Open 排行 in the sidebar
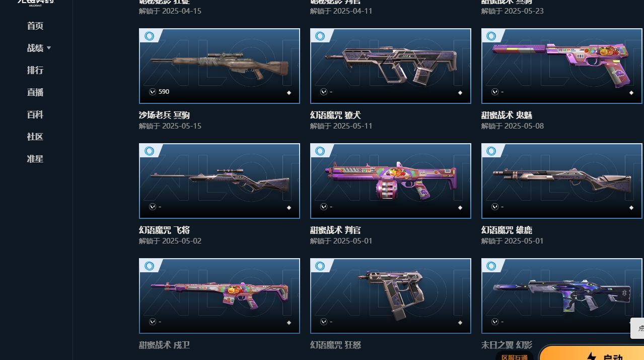Viewport: 644px width, 360px height. [x=35, y=70]
